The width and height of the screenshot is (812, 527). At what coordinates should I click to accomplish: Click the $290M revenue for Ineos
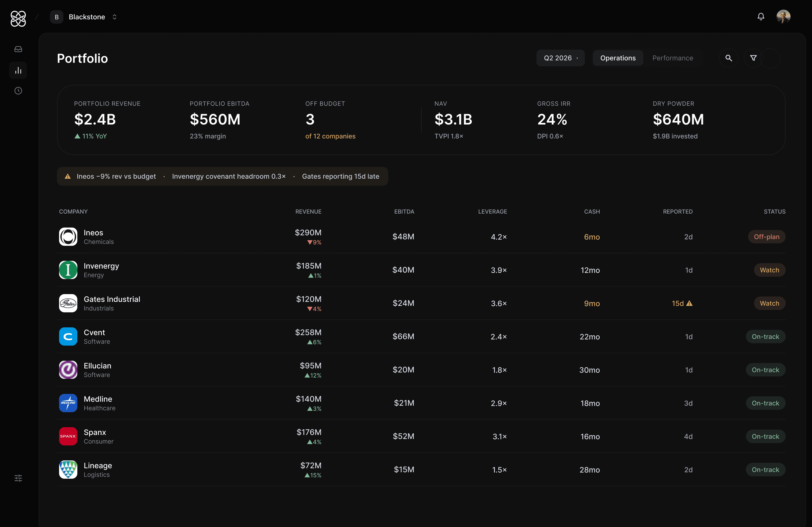pos(308,233)
